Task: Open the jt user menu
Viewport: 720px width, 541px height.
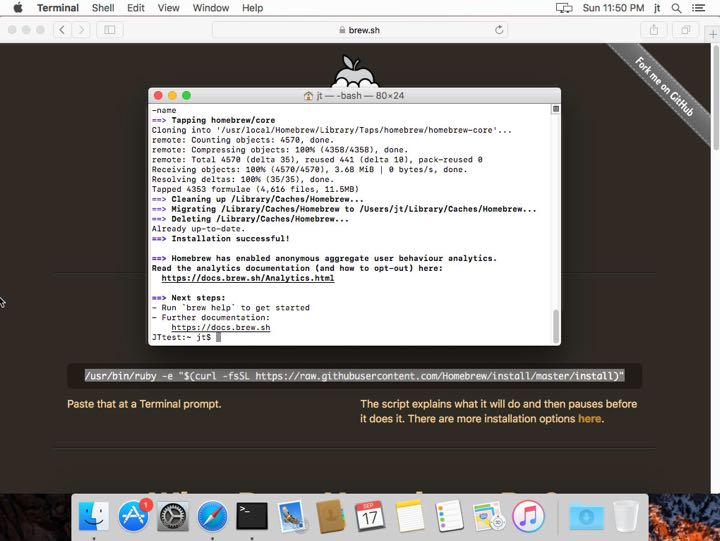Action: point(657,8)
